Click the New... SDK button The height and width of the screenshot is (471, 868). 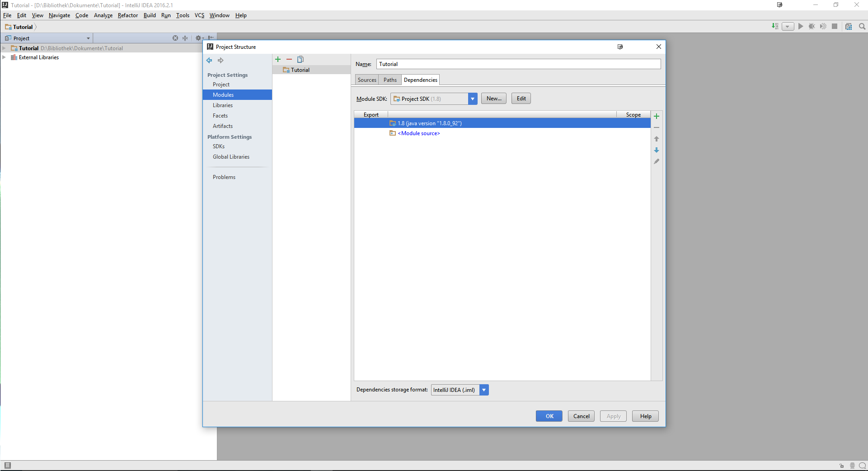coord(493,99)
